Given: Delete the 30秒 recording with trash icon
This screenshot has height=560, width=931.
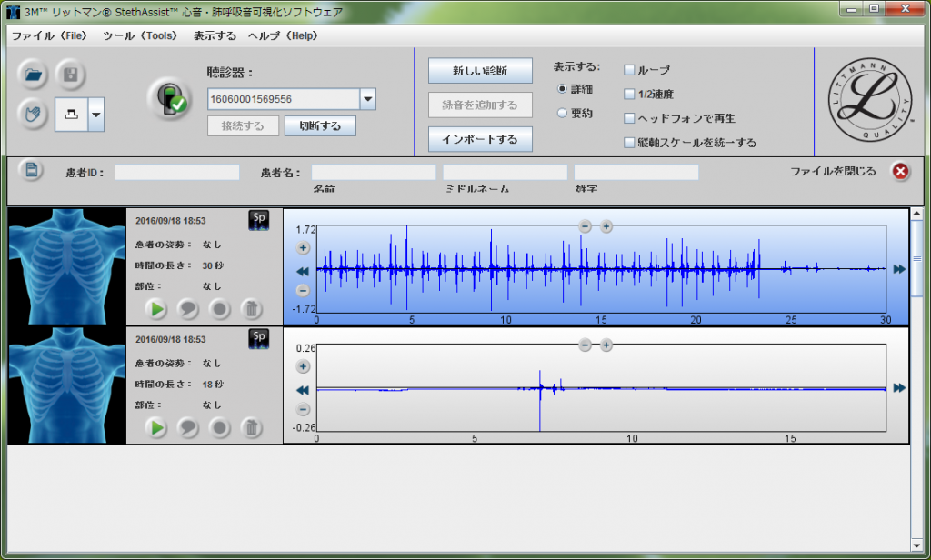Looking at the screenshot, I should (x=252, y=309).
